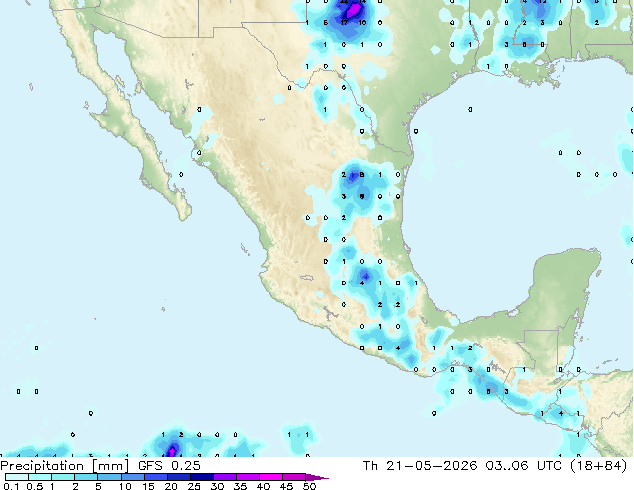Click the '15' legend tick label
The image size is (634, 490).
point(148,486)
